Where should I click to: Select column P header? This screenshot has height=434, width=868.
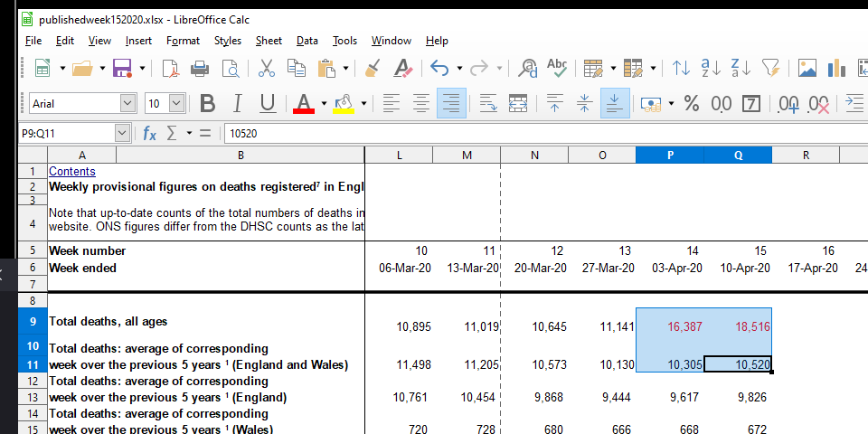coord(670,156)
